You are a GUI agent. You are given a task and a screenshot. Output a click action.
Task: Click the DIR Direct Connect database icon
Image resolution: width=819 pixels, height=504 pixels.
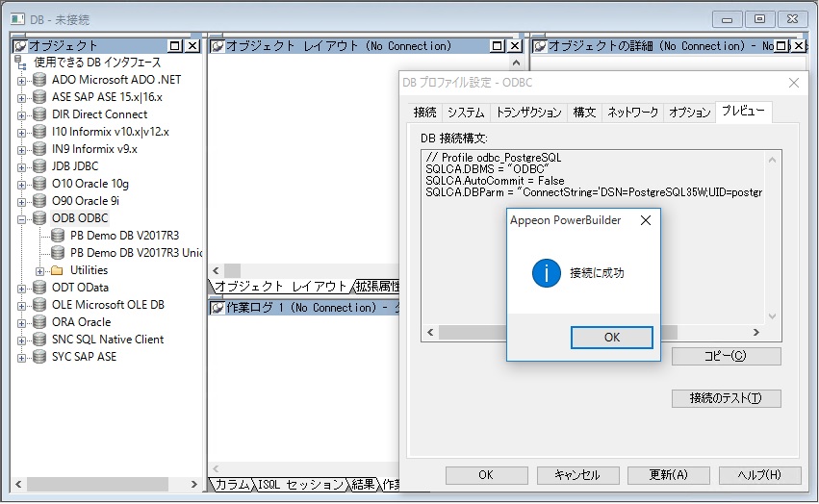point(39,114)
